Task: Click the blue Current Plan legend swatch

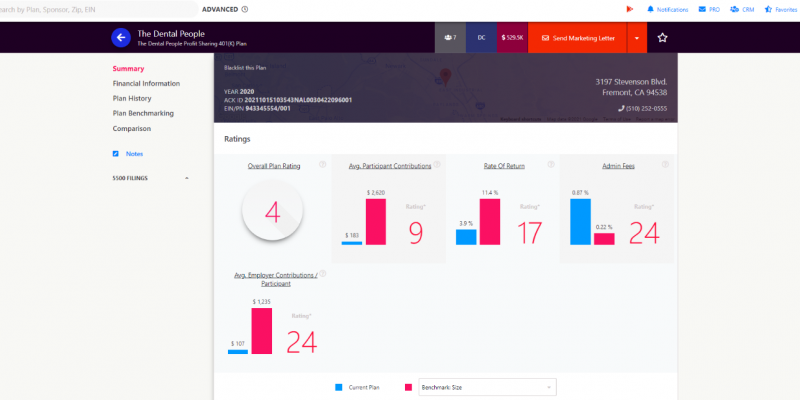Action: tap(337, 387)
